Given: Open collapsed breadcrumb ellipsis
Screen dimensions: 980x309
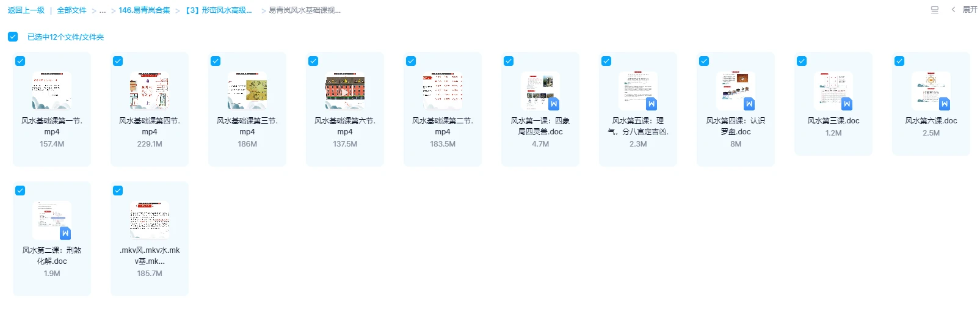Looking at the screenshot, I should point(103,10).
